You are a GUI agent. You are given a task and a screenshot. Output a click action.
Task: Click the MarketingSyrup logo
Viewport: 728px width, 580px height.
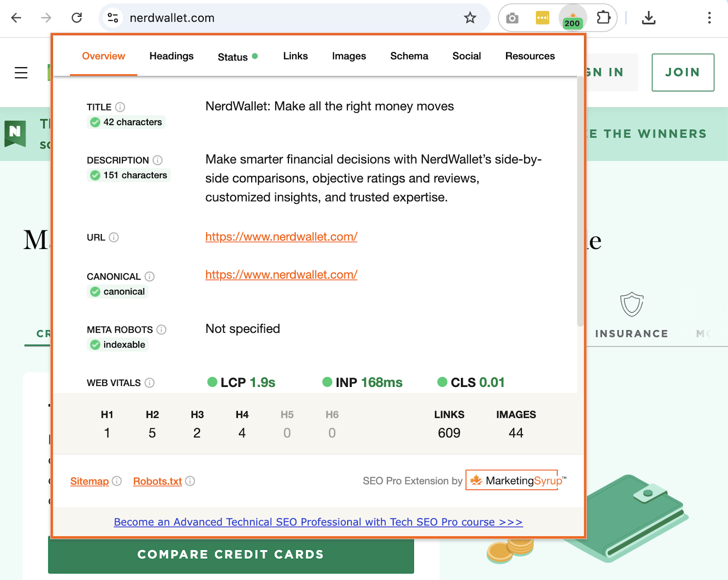pos(516,480)
